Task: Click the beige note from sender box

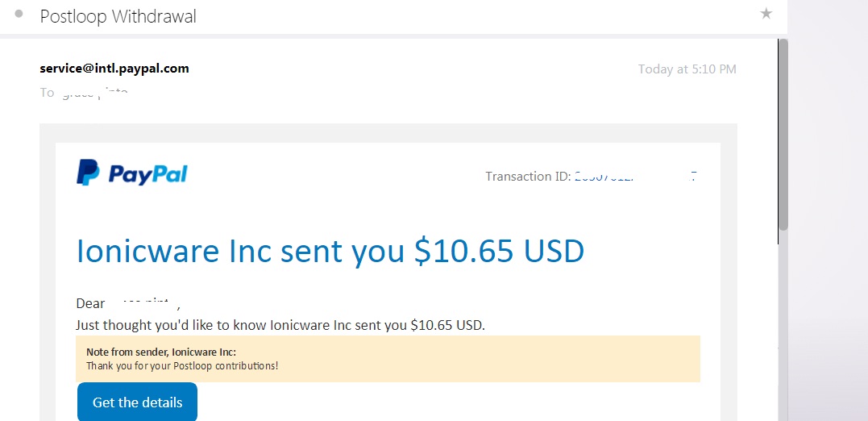Action: click(388, 359)
